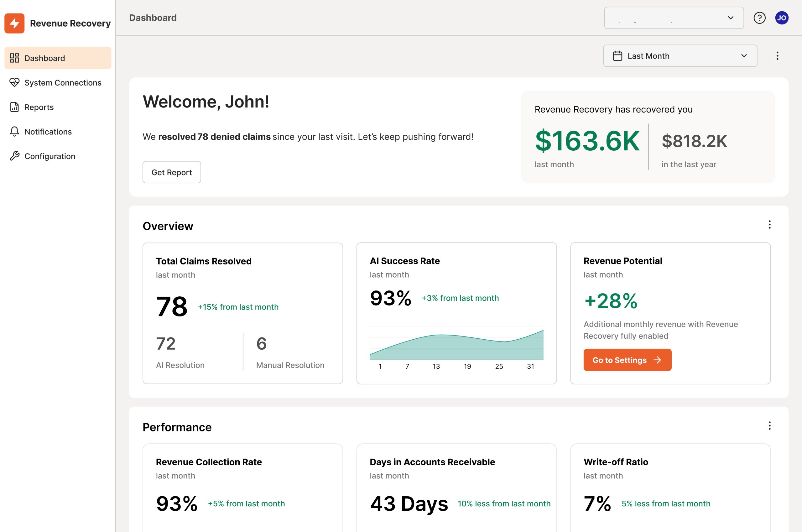Open the Performance section three-dot menu

point(769,425)
